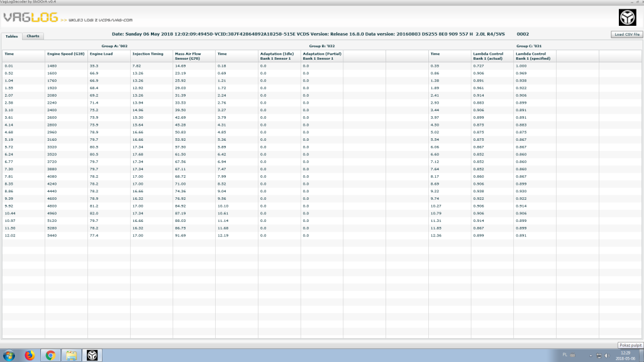
Task: Select lambda actual cell 0.961
Action: pos(479,88)
